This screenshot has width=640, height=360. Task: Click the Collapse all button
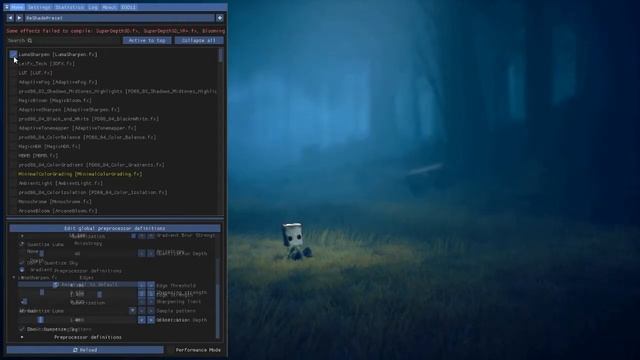coord(199,40)
